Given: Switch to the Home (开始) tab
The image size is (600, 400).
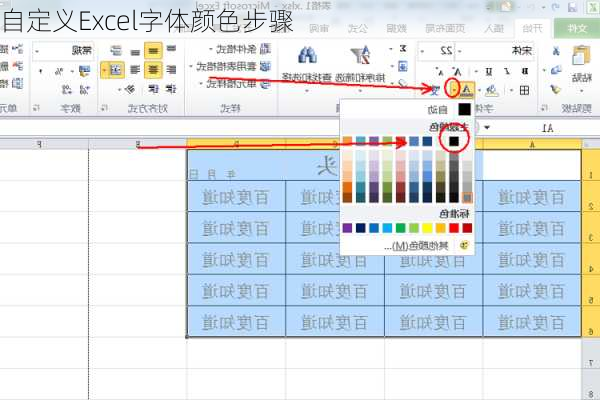Looking at the screenshot, I should click(x=532, y=28).
